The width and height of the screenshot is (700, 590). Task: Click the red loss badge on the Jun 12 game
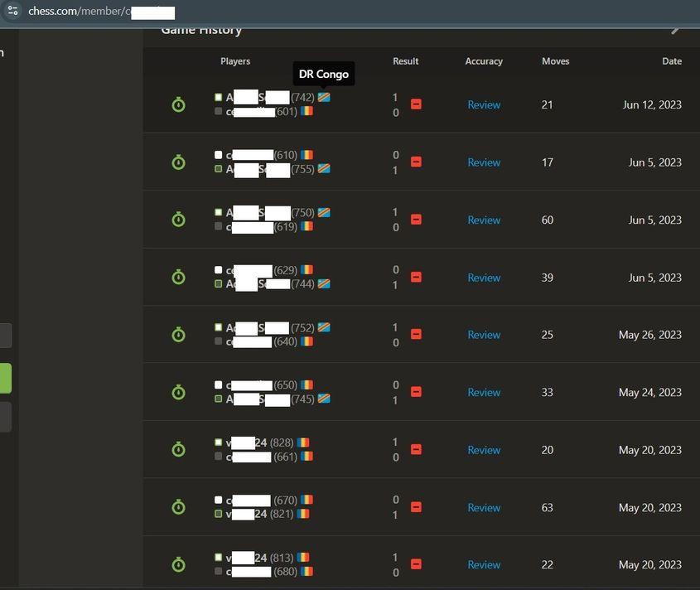(x=416, y=104)
